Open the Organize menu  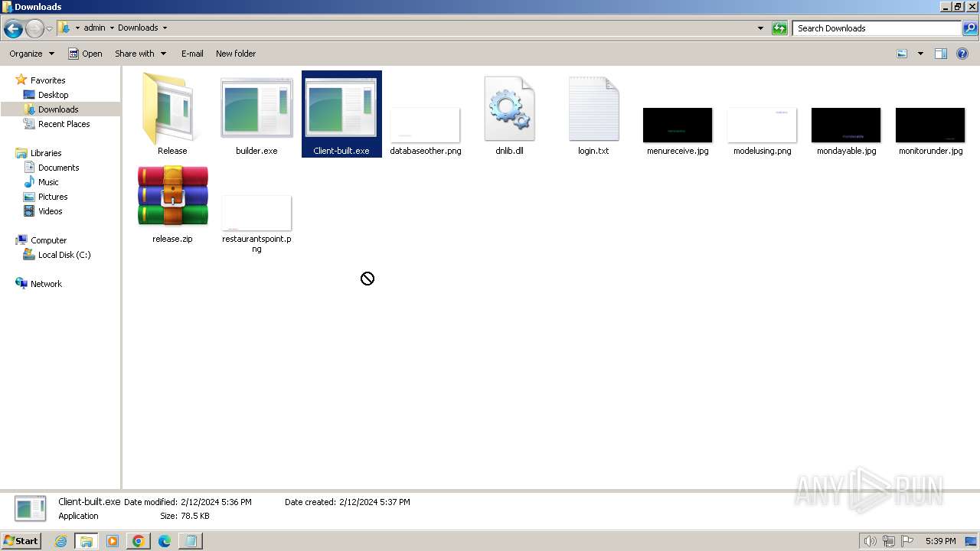coord(31,54)
